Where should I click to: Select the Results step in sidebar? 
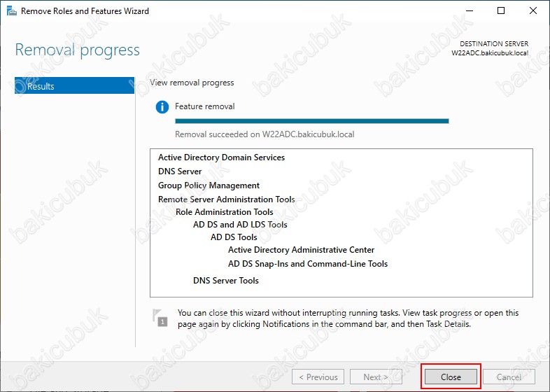click(74, 86)
